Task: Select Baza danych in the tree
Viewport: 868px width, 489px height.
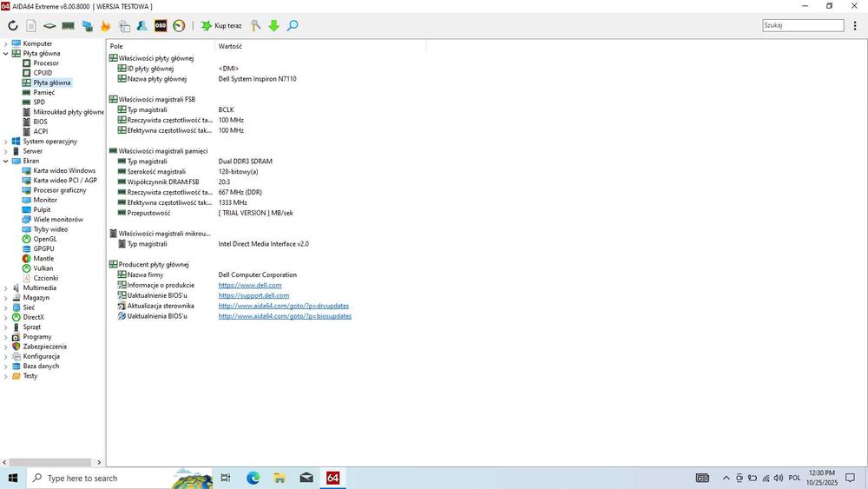Action: 41,366
